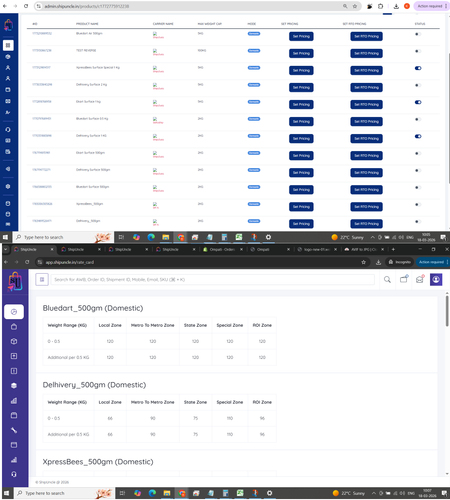Viewport: 450px width, 500px height.
Task: Click Set RTO Pricing for Ekart Surface 1 kg
Action: point(366,104)
